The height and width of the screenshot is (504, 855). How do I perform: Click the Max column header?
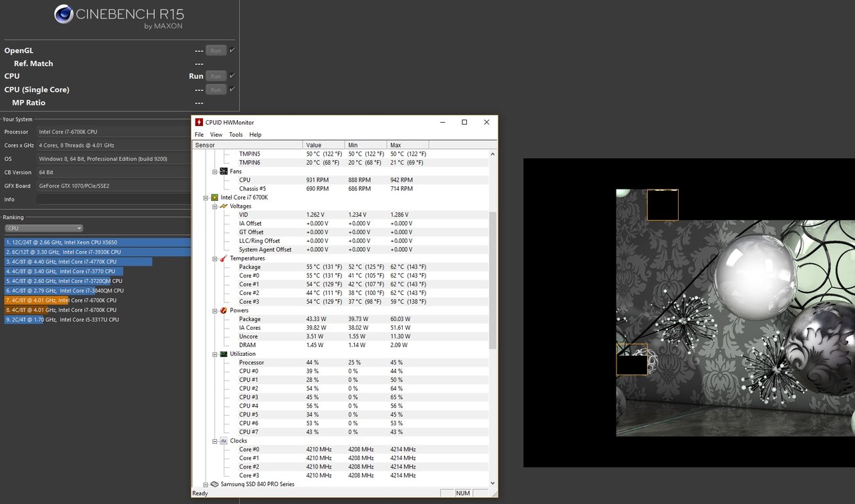pyautogui.click(x=408, y=145)
